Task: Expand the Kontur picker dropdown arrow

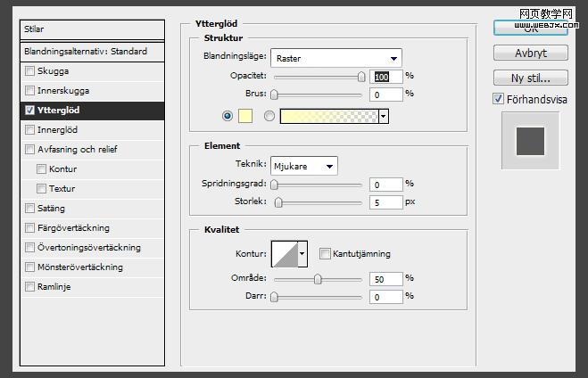Action: pyautogui.click(x=302, y=253)
